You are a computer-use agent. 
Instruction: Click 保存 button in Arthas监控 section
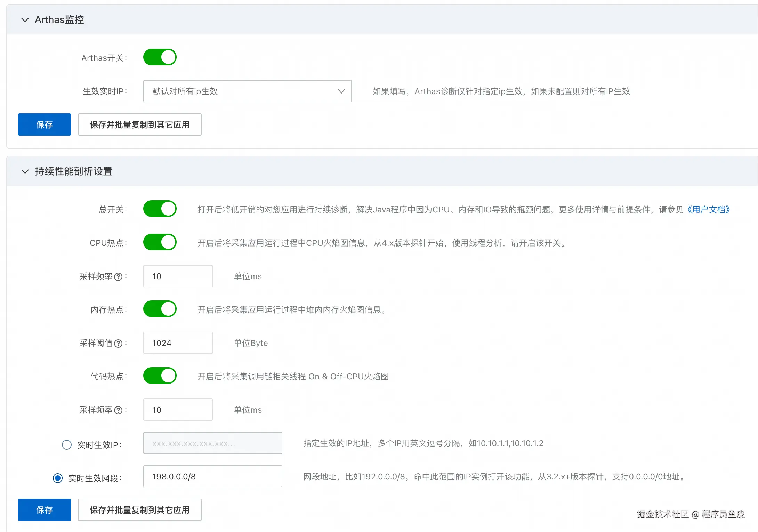pos(45,124)
